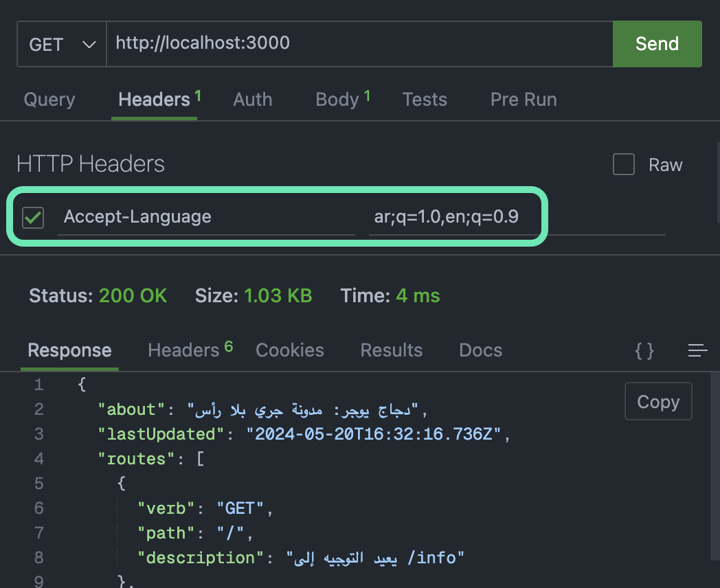Open the Cookies tab
The height and width of the screenshot is (588, 720).
point(289,350)
